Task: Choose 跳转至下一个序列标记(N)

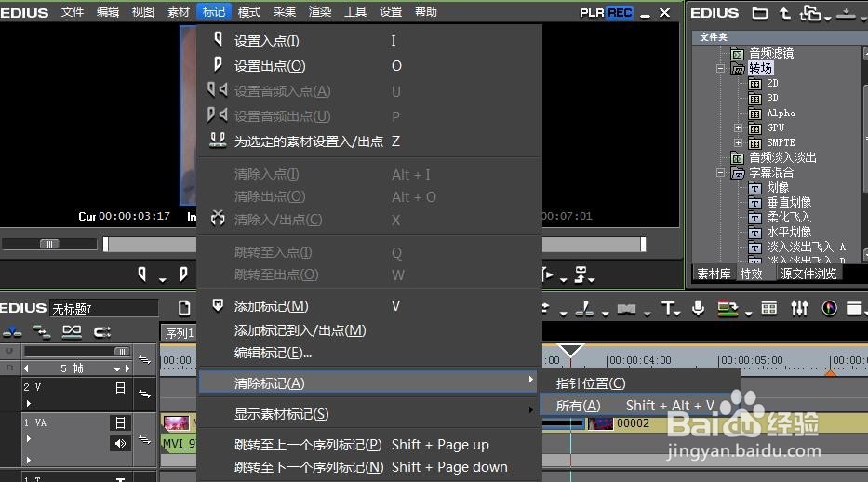Action: click(x=369, y=467)
